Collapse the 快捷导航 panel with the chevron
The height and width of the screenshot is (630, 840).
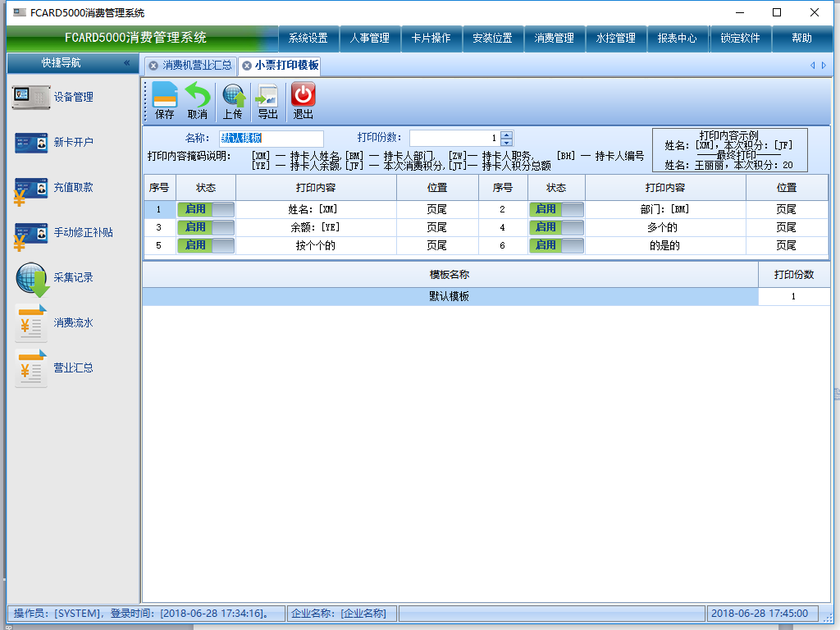pyautogui.click(x=127, y=63)
